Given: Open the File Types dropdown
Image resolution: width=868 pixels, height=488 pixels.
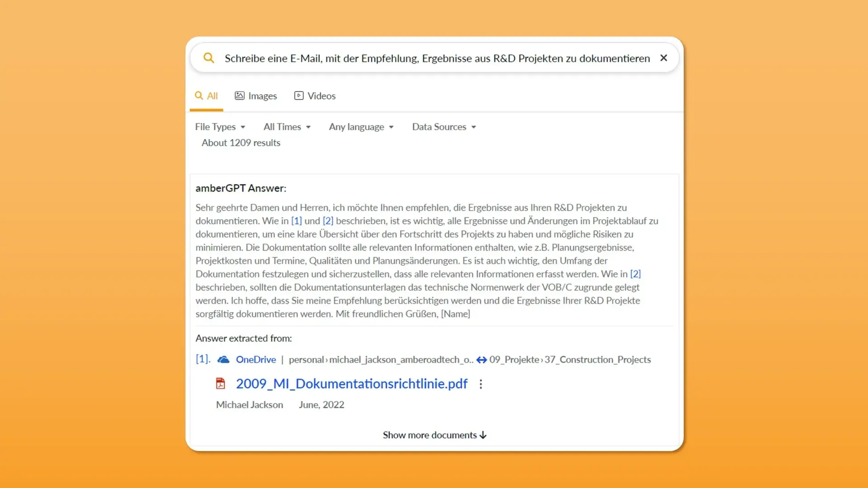Looking at the screenshot, I should [x=220, y=127].
